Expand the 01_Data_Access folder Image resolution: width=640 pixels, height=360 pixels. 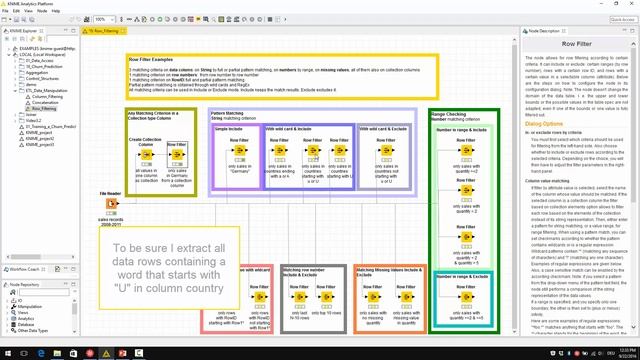(16, 61)
